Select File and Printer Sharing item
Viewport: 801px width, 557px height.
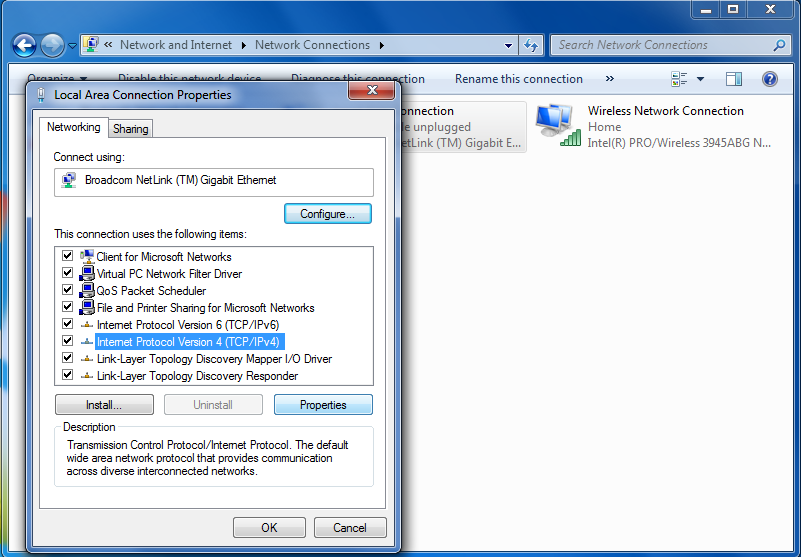pos(205,308)
